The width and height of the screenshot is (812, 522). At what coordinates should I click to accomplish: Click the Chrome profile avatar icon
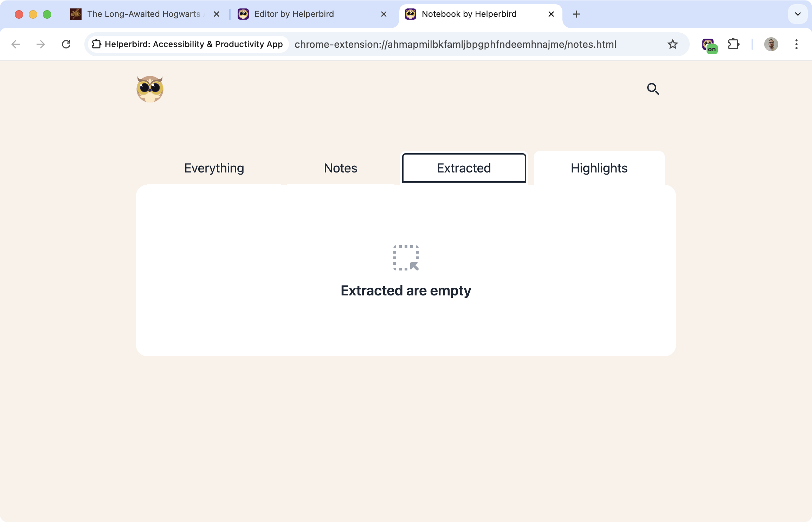click(771, 44)
